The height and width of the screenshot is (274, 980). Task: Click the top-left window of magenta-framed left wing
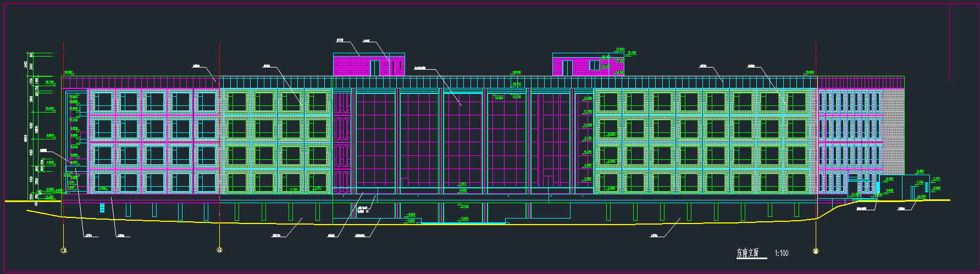pyautogui.click(x=101, y=102)
